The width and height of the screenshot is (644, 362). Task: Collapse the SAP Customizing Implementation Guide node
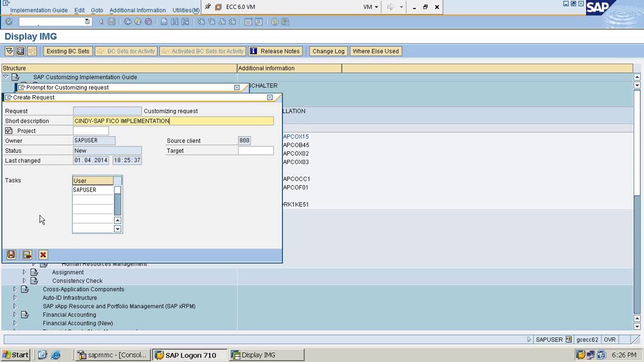pyautogui.click(x=6, y=77)
